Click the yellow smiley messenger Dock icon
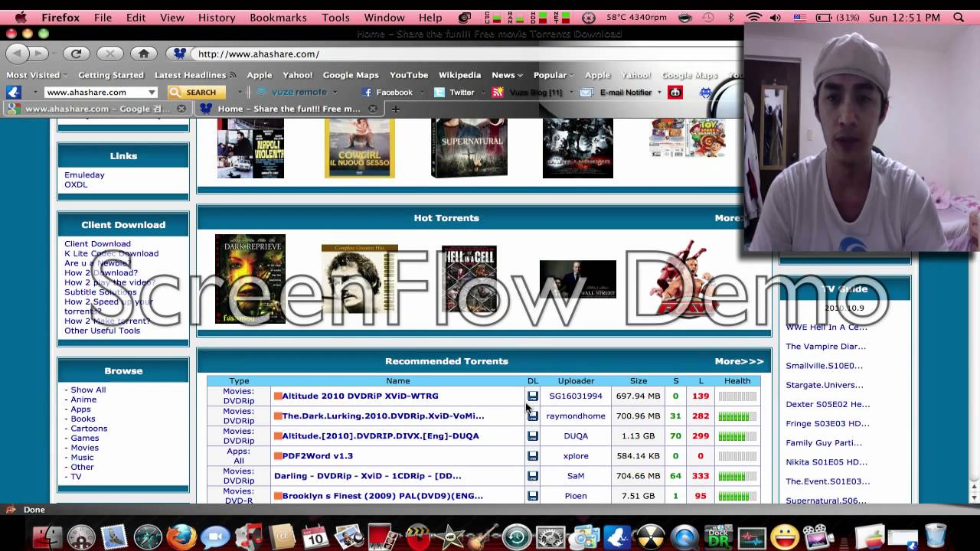The image size is (980, 551). [785, 536]
